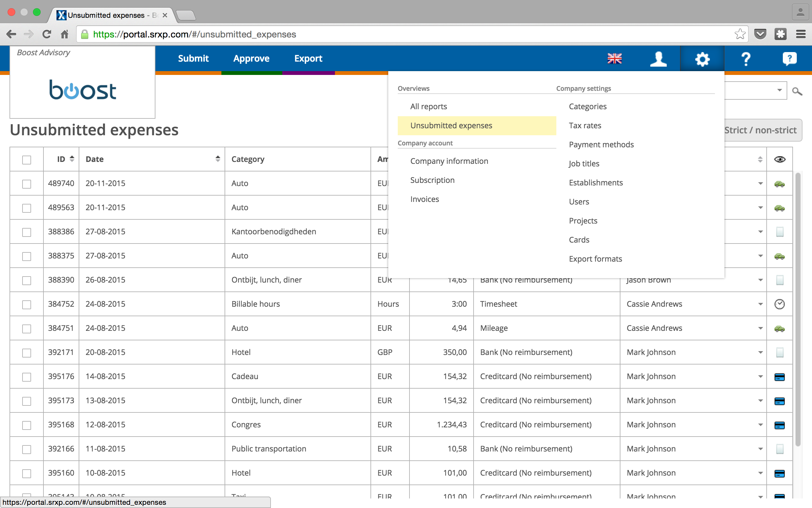Expand user dropdown in Cadeau row

[x=760, y=377]
